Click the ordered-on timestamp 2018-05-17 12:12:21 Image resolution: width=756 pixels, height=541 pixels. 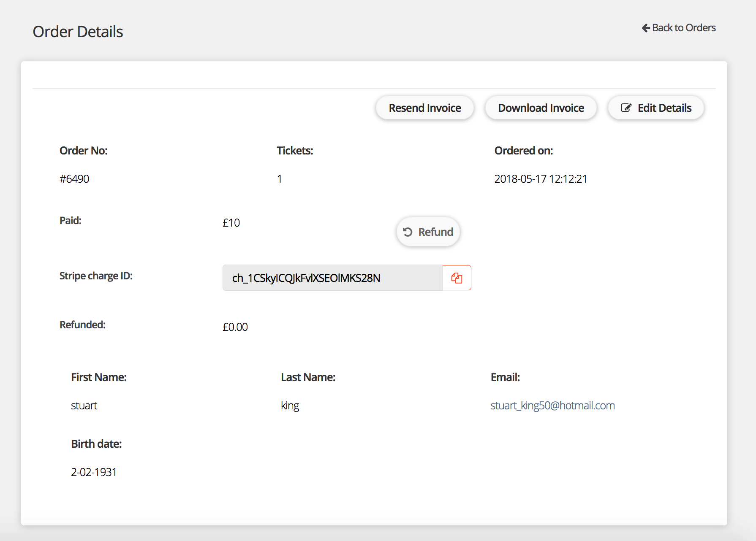(541, 179)
